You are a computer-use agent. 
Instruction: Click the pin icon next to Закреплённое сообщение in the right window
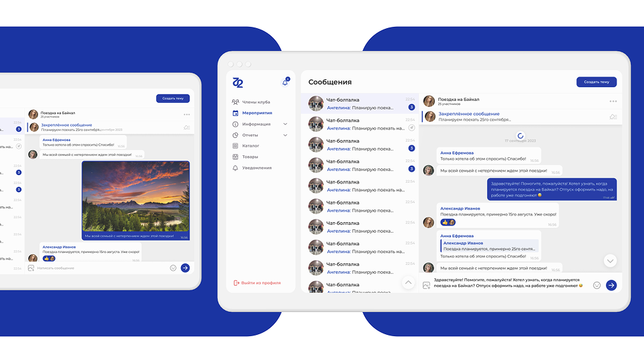pos(613,117)
